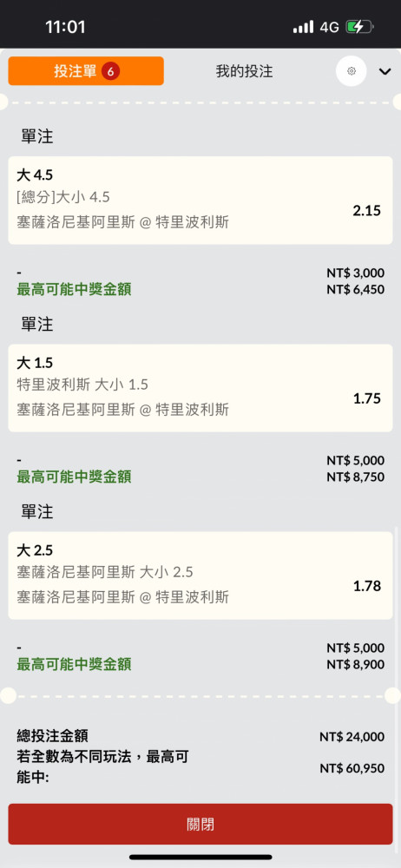
Task: Open the bet slip settings gear icon
Action: [x=352, y=71]
